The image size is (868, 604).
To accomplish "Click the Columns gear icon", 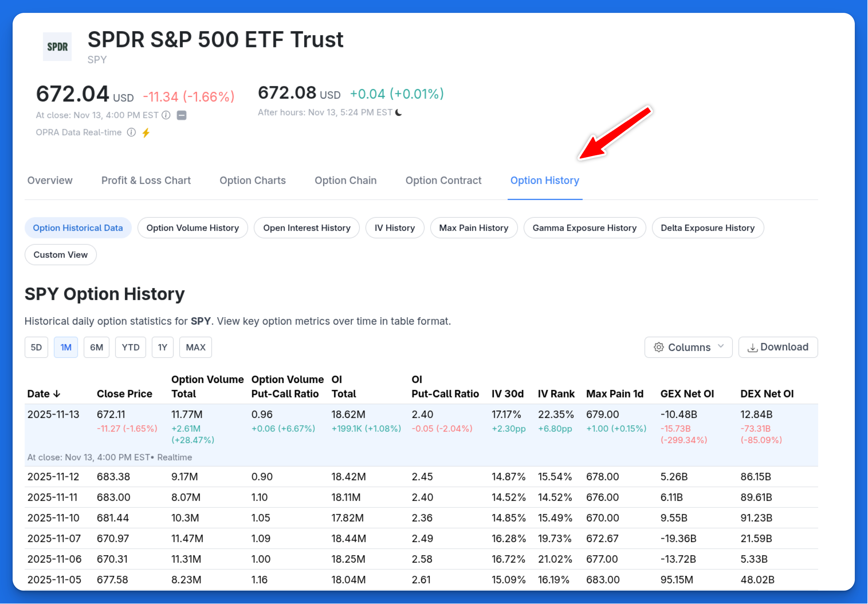I will 659,347.
